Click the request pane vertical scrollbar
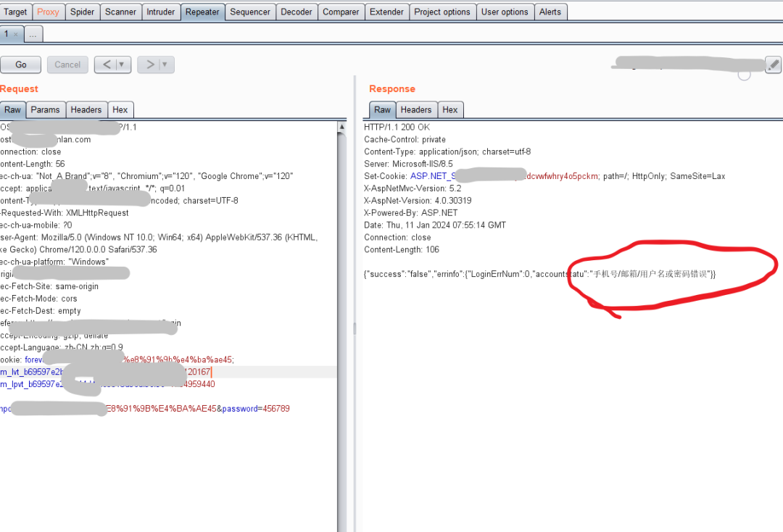Image resolution: width=783 pixels, height=532 pixels. pyautogui.click(x=342, y=329)
